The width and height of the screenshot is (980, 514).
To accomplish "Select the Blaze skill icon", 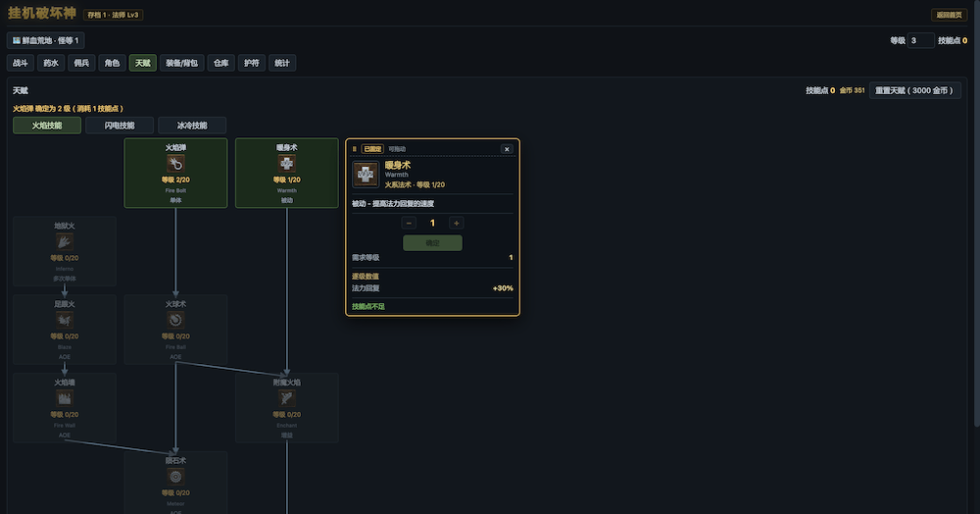I will [x=65, y=320].
